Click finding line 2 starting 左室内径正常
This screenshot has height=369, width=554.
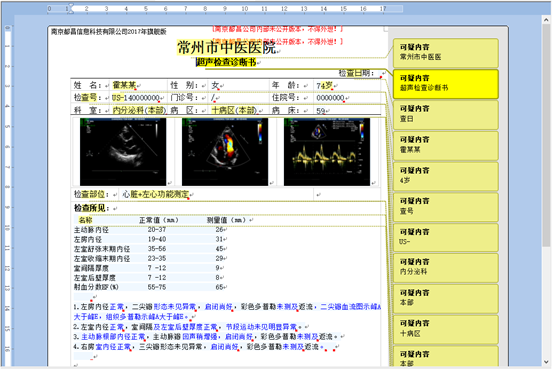tap(188, 327)
